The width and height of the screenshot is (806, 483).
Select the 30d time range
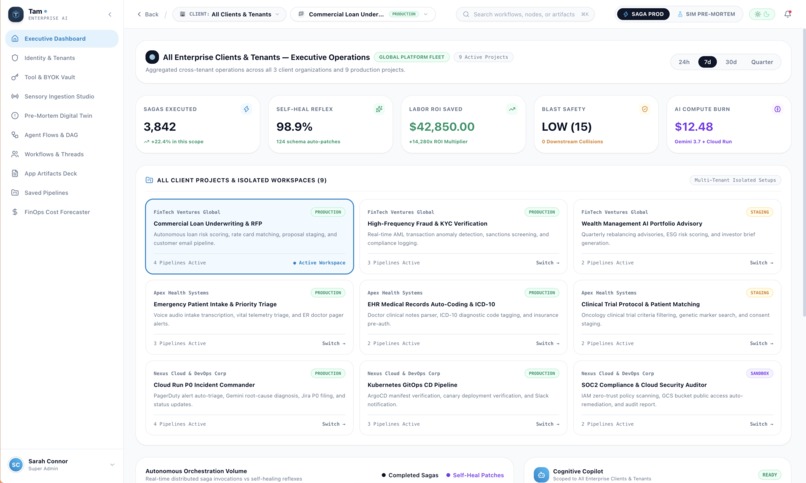pyautogui.click(x=731, y=62)
